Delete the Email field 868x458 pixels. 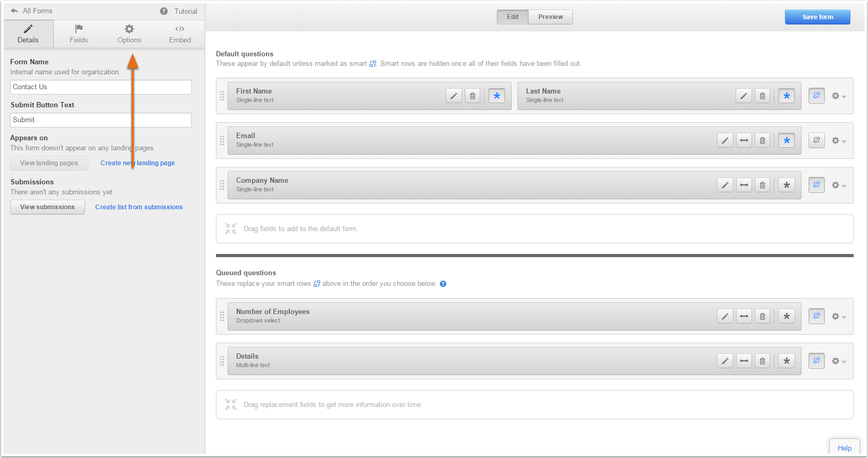[x=762, y=140]
